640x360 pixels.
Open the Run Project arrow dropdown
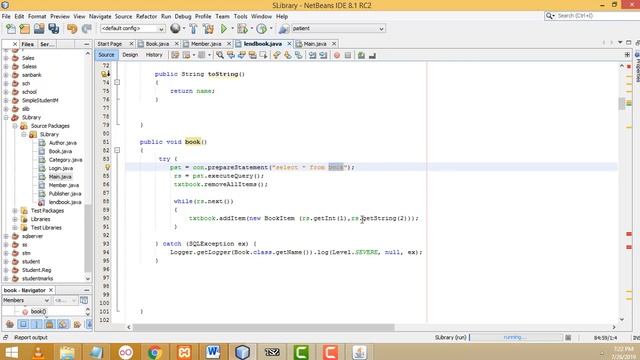pos(232,29)
